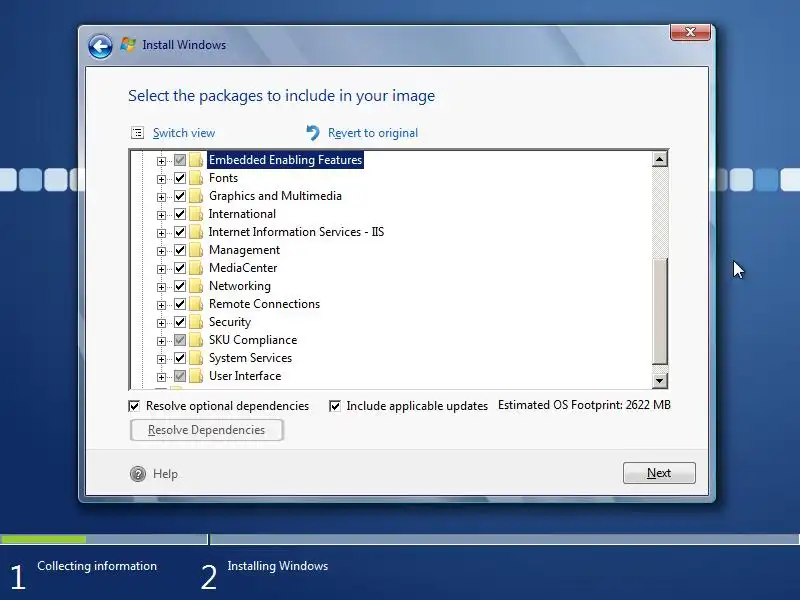Click the Switch view list icon

pos(137,133)
